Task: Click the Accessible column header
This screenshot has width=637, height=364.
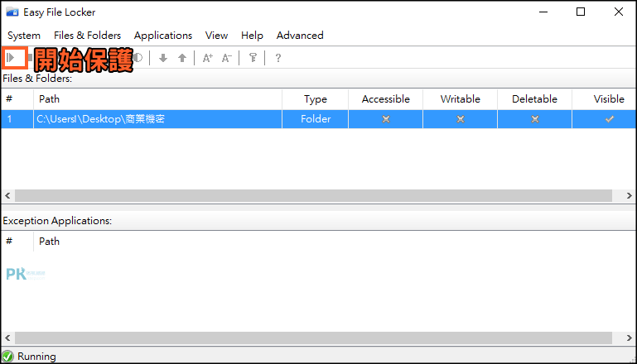Action: click(385, 99)
